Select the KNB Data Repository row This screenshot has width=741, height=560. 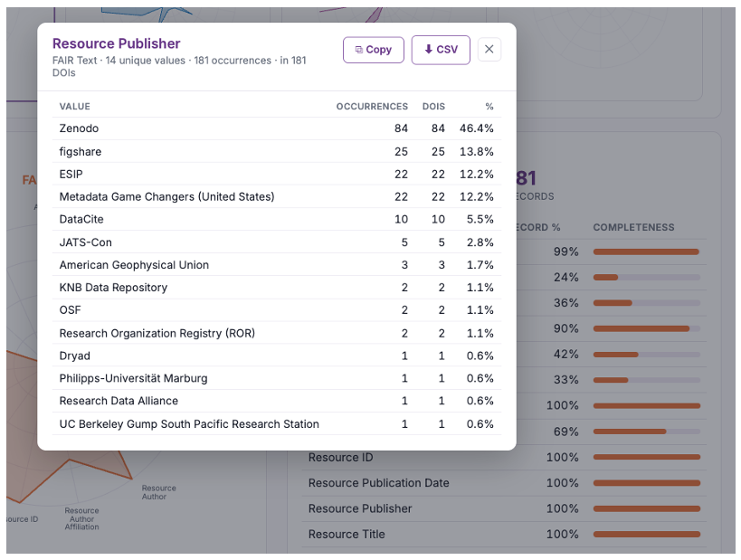(277, 288)
